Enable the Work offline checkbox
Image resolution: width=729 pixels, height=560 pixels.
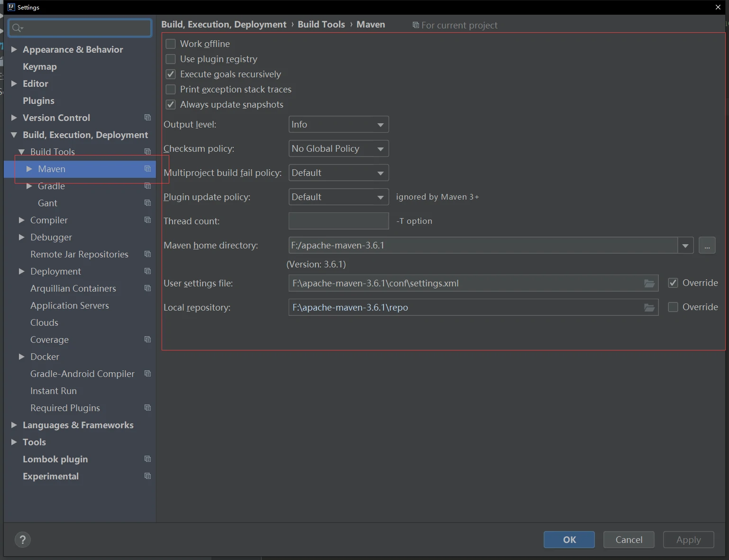tap(171, 44)
